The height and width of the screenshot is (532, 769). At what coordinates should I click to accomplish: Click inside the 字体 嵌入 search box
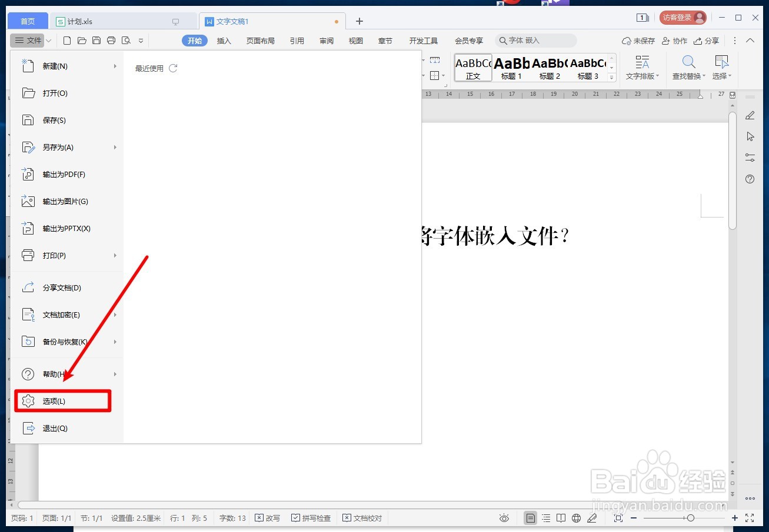coord(535,40)
